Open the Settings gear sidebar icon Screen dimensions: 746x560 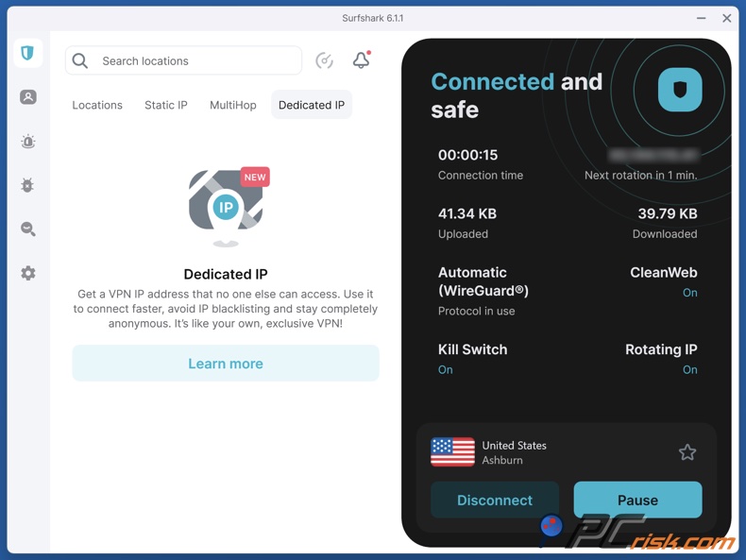tap(27, 273)
